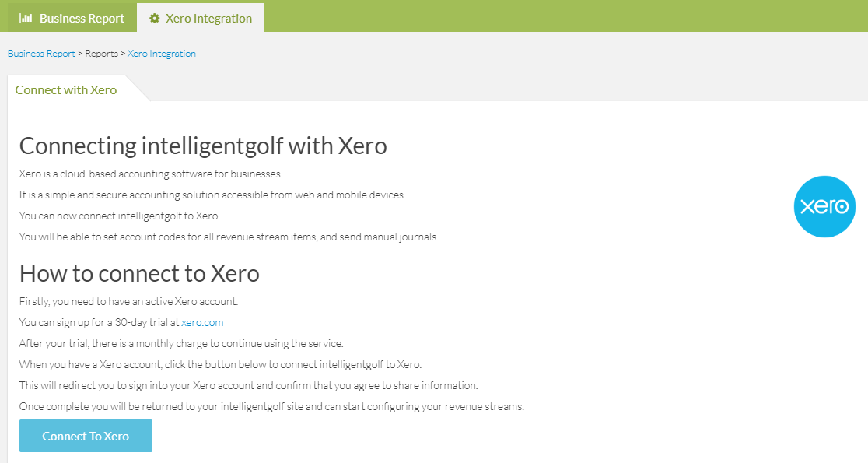Screen dimensions: 868x463
Task: Click the 'After your trial' monthly charge line
Action: pos(181,343)
